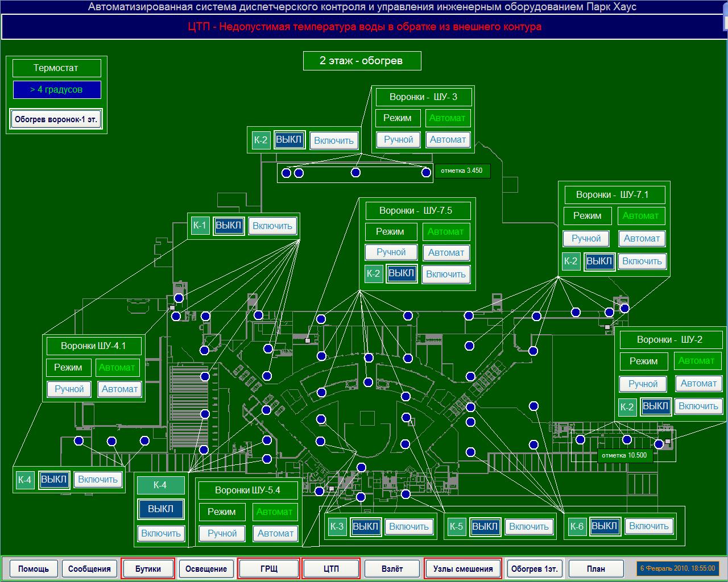Click Включить for contactor К-3
Image resolution: width=728 pixels, height=582 pixels.
pyautogui.click(x=409, y=527)
